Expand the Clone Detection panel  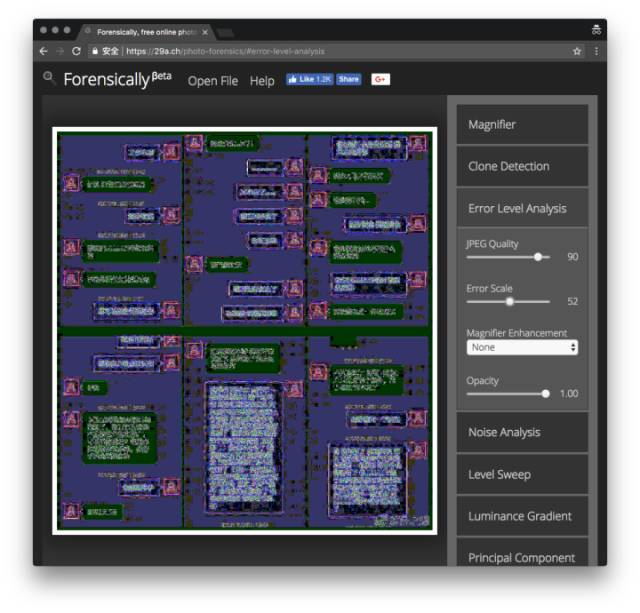click(x=522, y=166)
